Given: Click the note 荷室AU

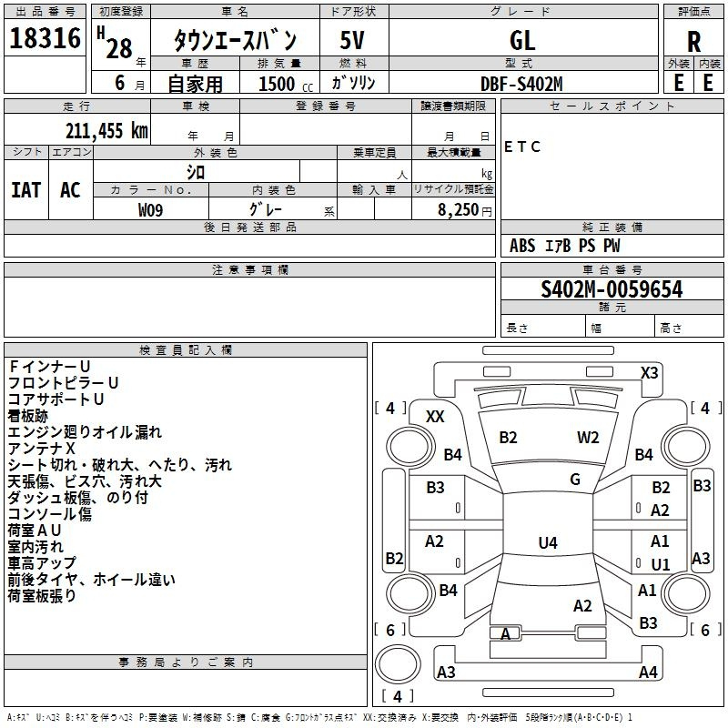Looking at the screenshot, I should tap(35, 531).
